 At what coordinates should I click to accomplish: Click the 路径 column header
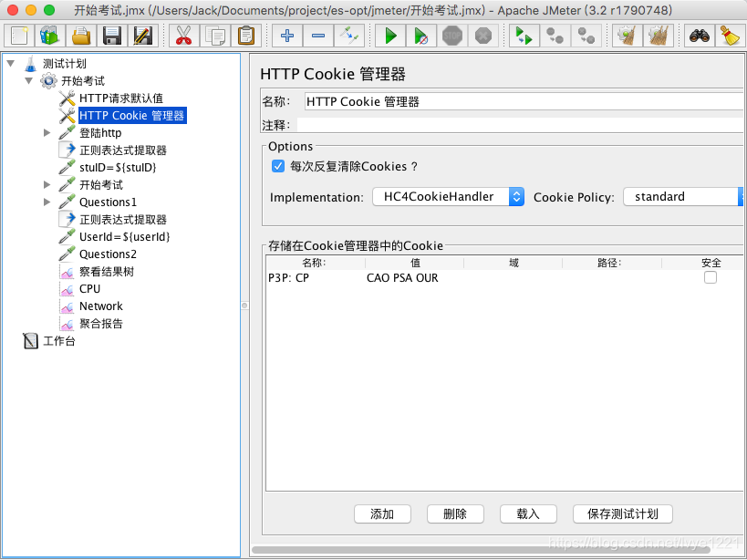tap(612, 263)
